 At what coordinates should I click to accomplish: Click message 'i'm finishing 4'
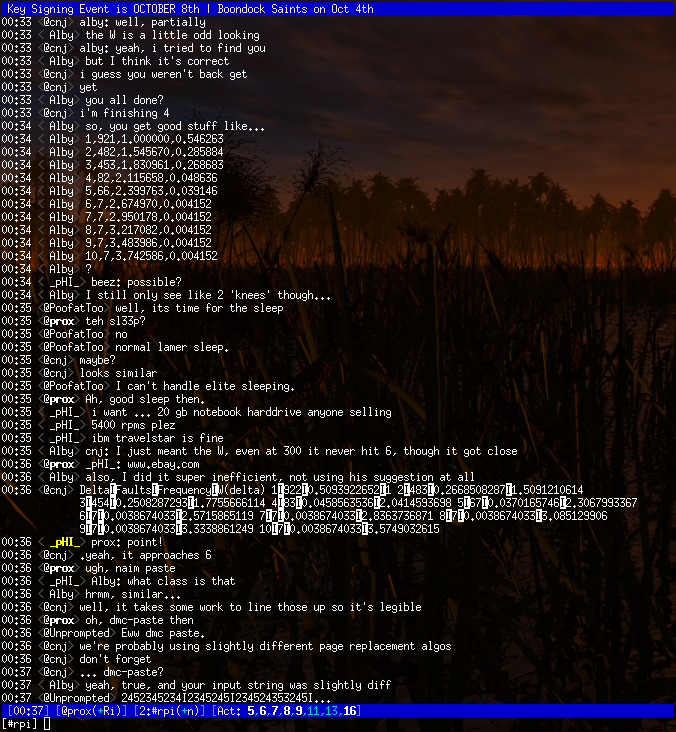click(124, 113)
